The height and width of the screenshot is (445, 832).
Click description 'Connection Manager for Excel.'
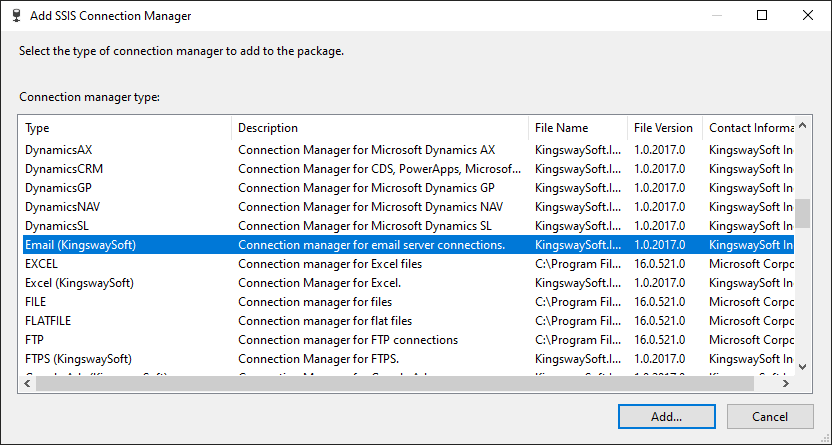[x=319, y=283]
